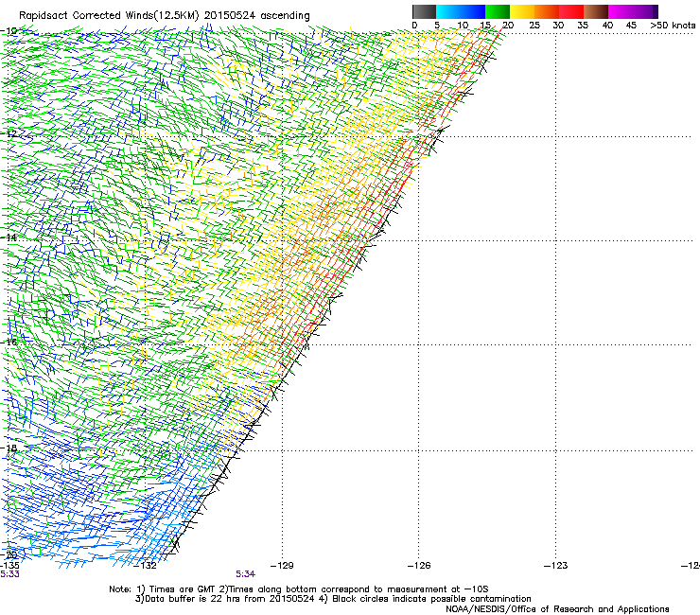Click the latitude label '-18'

[x=9, y=448]
